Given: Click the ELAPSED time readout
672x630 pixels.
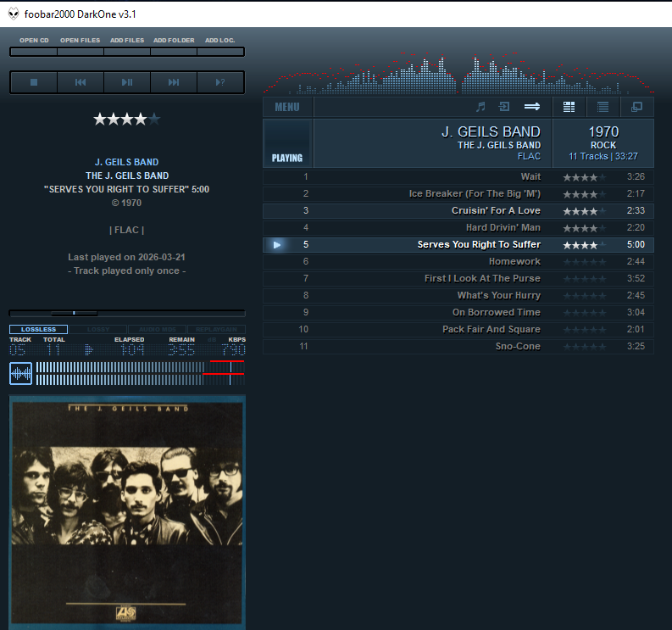Looking at the screenshot, I should [132, 350].
